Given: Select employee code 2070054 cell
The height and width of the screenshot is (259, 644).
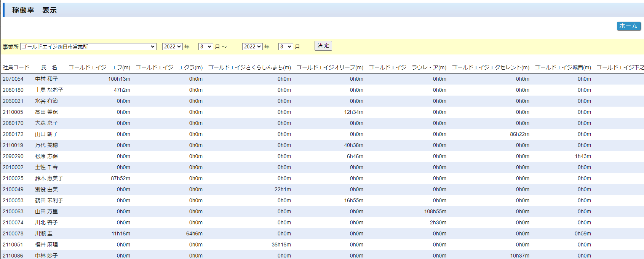Looking at the screenshot, I should point(13,79).
